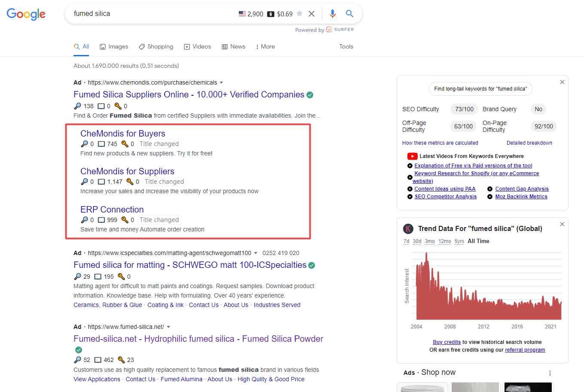Select the 12mo trend range
This screenshot has height=392, width=584.
(445, 241)
